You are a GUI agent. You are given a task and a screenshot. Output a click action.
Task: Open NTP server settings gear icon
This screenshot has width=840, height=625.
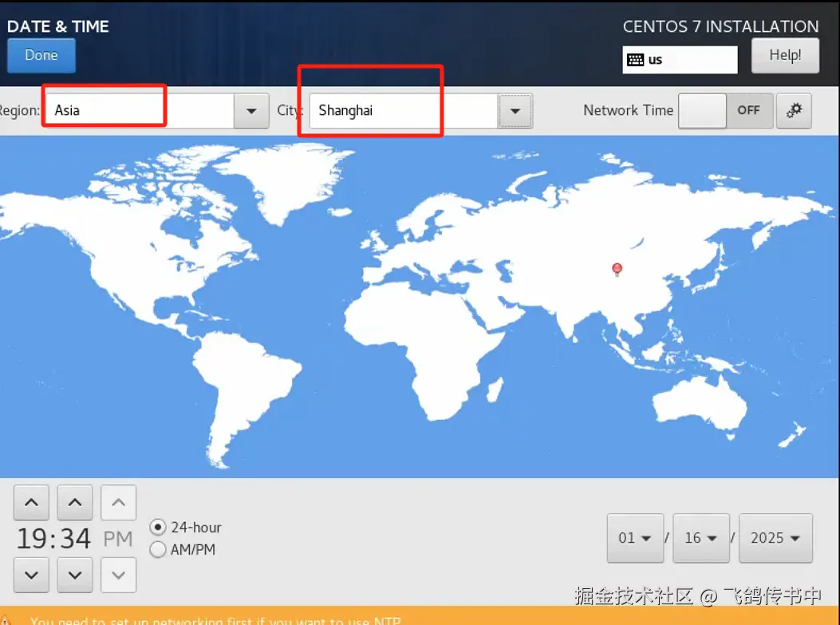click(x=794, y=110)
